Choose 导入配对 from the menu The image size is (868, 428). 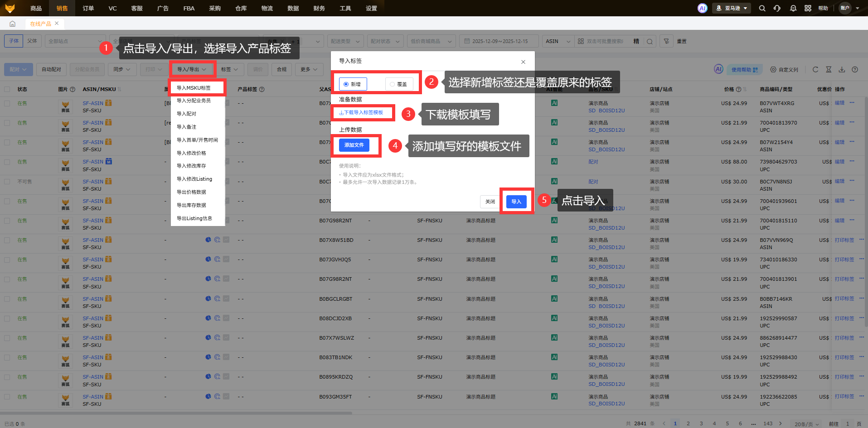click(x=186, y=114)
